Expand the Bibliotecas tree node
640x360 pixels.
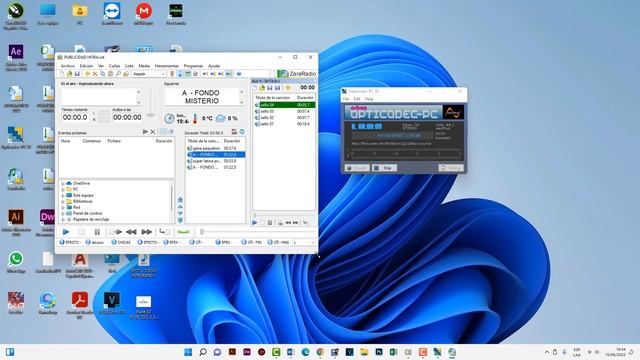click(x=63, y=202)
